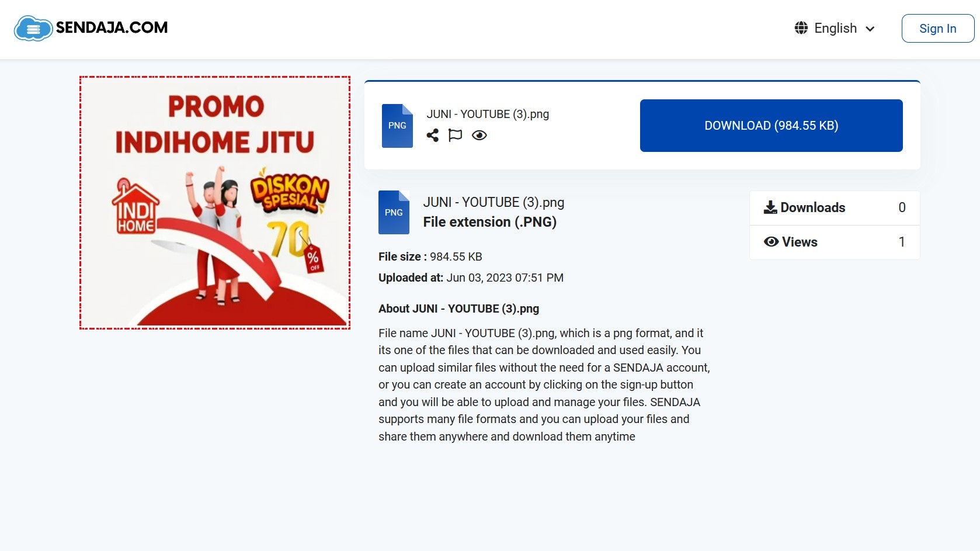This screenshot has height=551, width=980.
Task: Click the flag report icon
Action: coord(455,136)
